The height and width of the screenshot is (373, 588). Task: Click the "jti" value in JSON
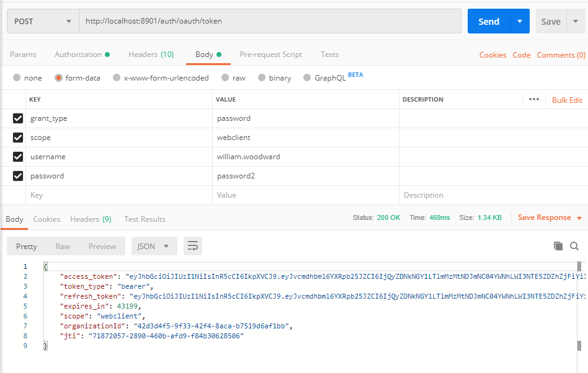pyautogui.click(x=166, y=336)
